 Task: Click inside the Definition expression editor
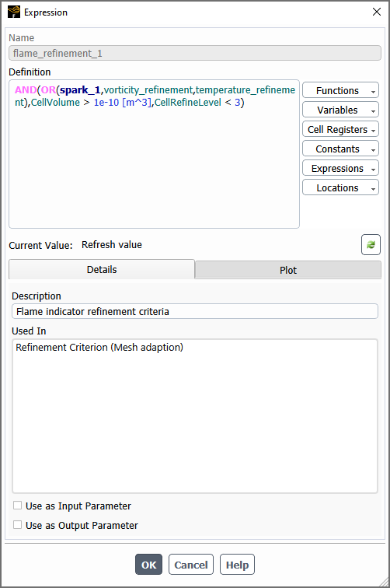coord(154,154)
